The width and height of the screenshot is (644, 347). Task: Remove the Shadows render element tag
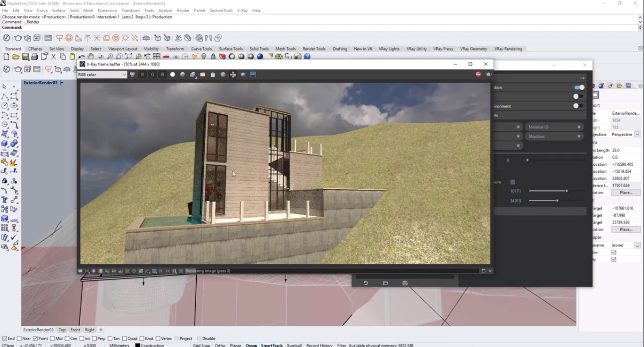[579, 136]
